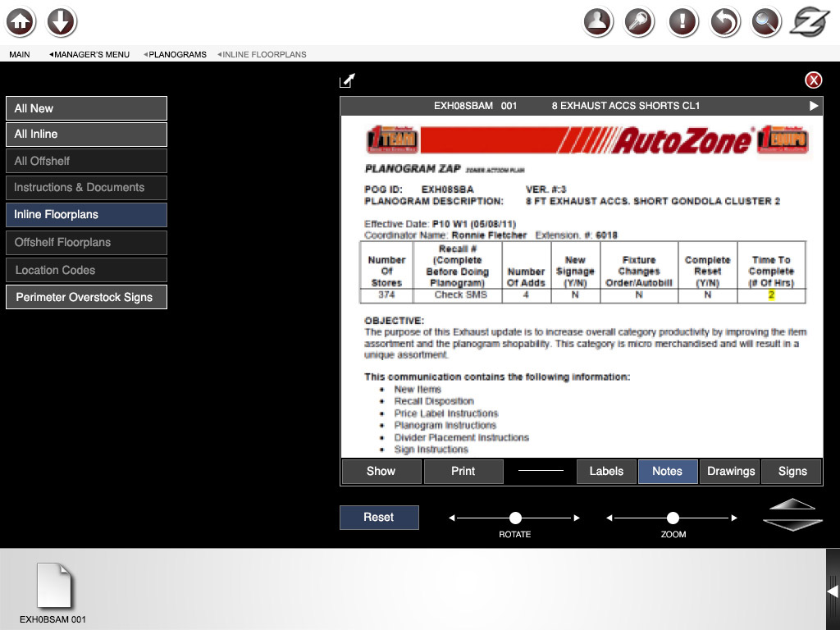Open the user profile icon
Image resolution: width=840 pixels, height=630 pixels.
click(599, 22)
